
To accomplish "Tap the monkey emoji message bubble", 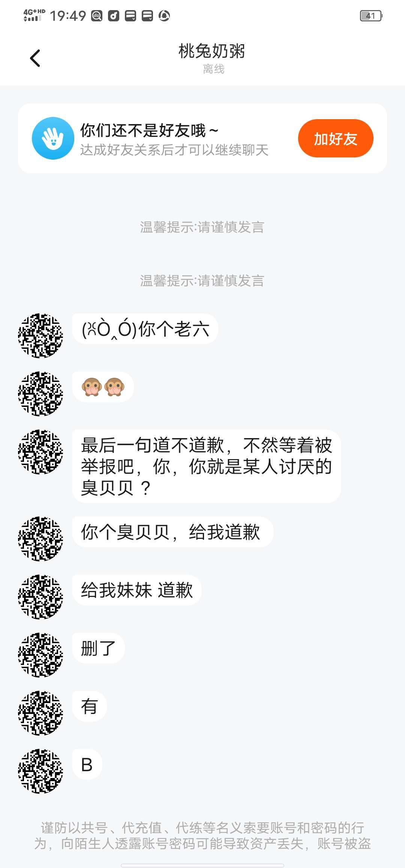I will [x=103, y=387].
